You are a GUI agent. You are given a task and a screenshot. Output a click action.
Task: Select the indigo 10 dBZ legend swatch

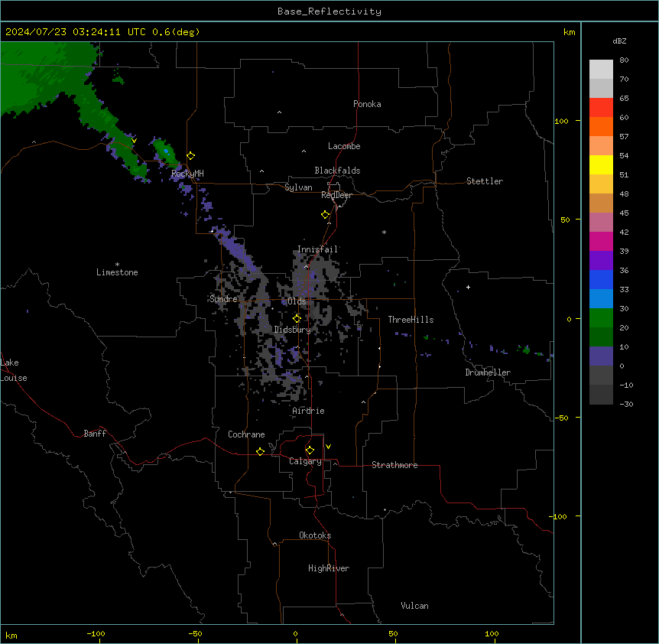pos(601,356)
